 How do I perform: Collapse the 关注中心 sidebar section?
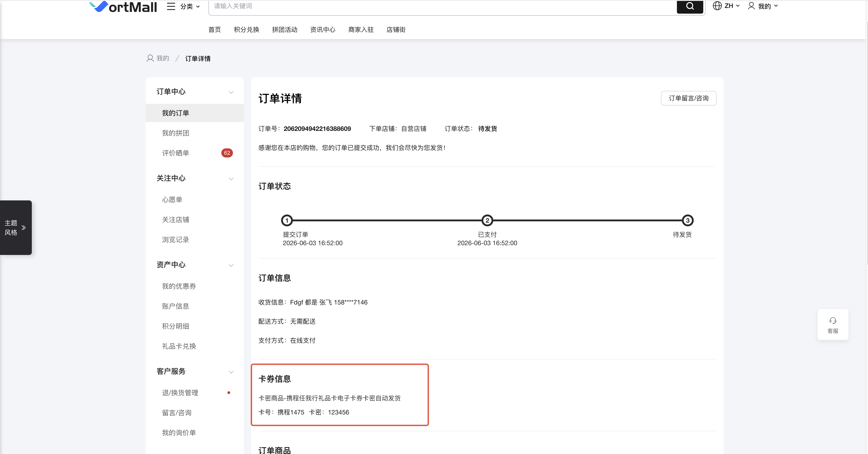(231, 179)
